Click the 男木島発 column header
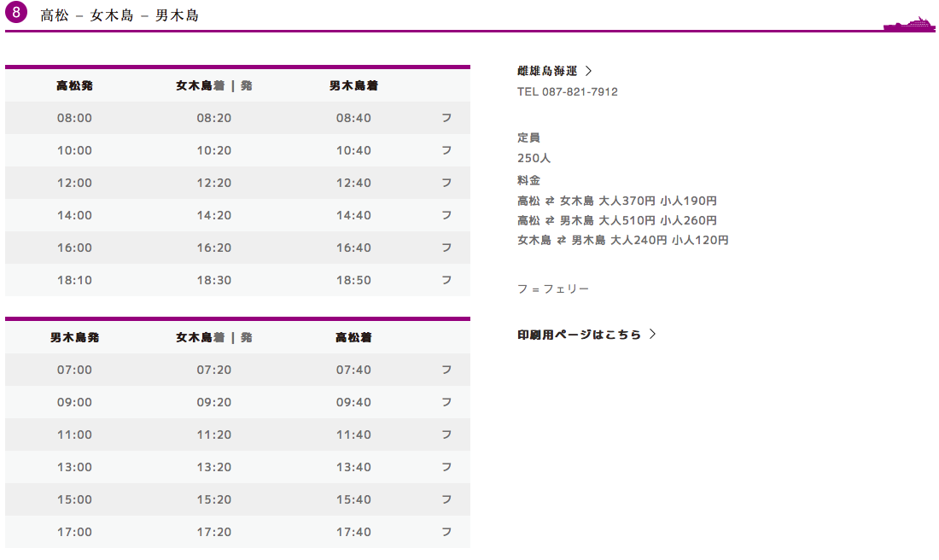939x560 pixels. [74, 337]
